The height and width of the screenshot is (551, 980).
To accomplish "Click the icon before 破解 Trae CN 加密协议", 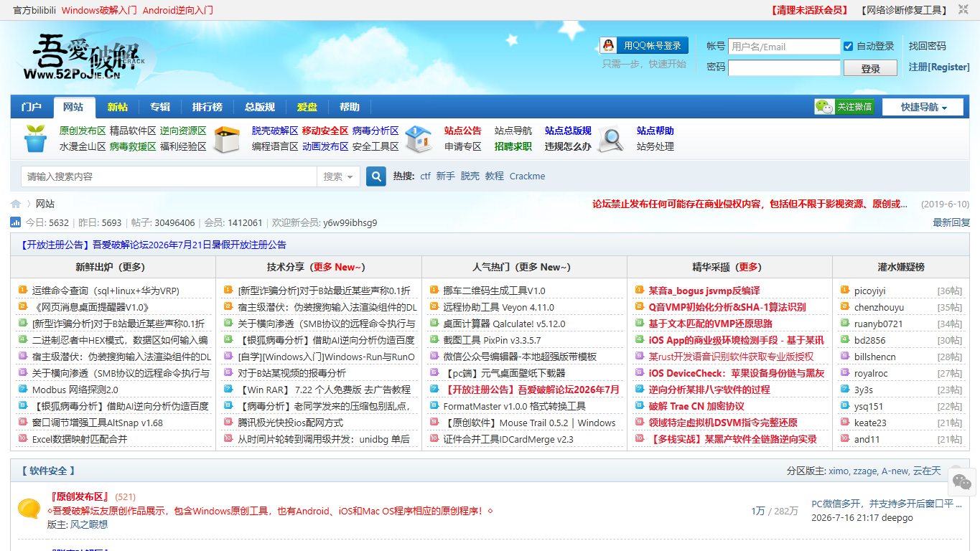I will coord(639,406).
